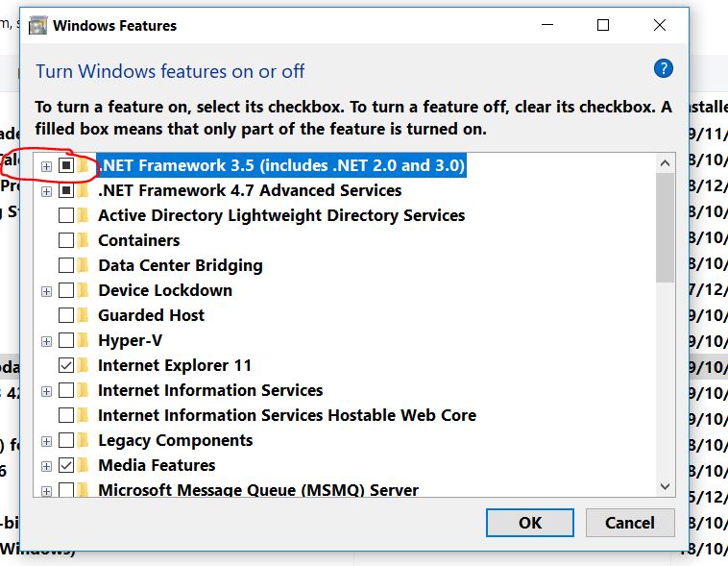
Task: Check the Internet Information Services checkbox
Action: 66,390
